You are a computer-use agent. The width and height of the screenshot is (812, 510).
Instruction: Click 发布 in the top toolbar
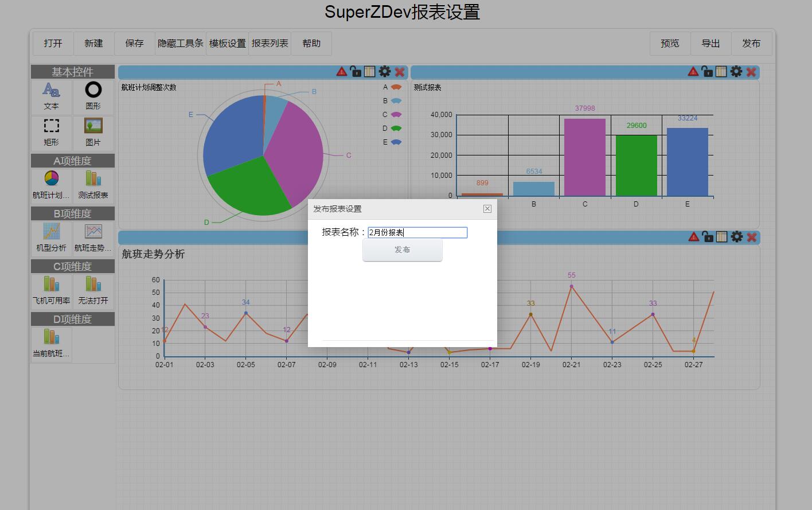coord(751,44)
